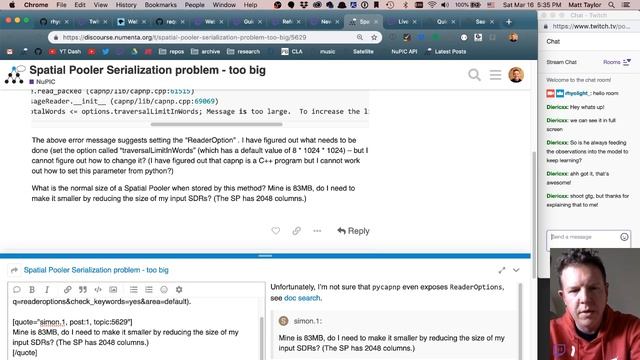Copy post link with chain icon
Viewport: 640px width, 360px height.
(296, 231)
